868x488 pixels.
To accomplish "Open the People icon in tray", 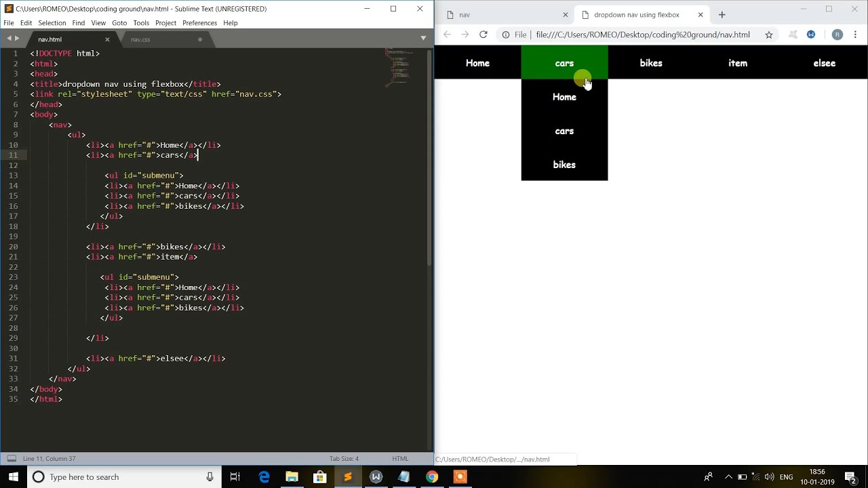I will pyautogui.click(x=708, y=477).
